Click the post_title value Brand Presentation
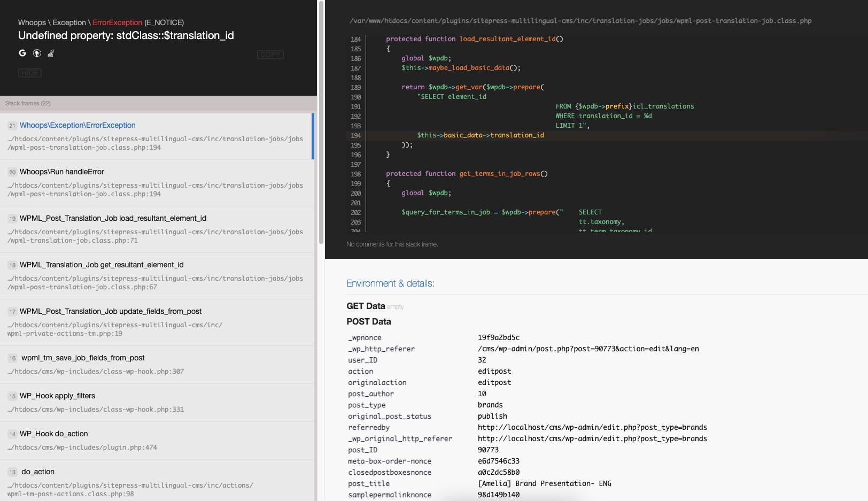This screenshot has width=868, height=501. (x=545, y=483)
